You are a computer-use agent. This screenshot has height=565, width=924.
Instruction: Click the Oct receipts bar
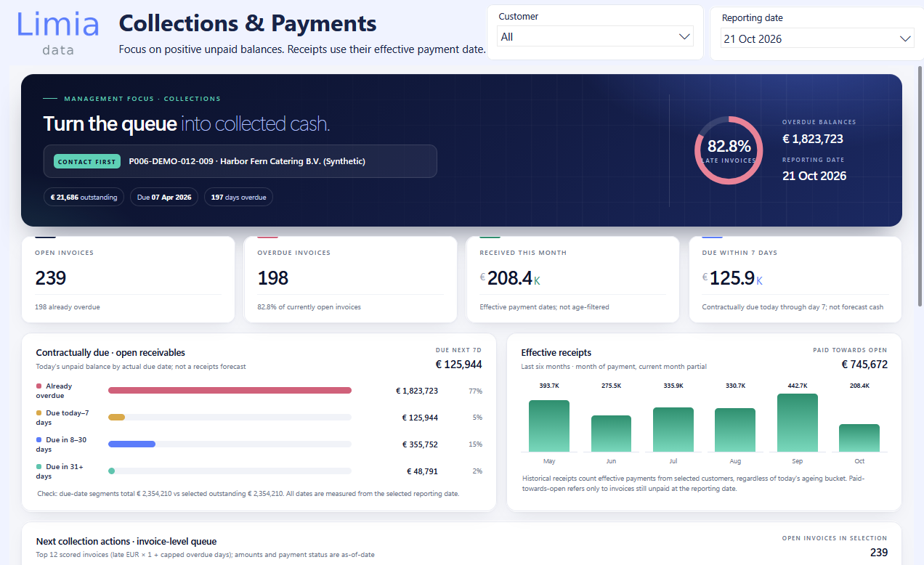point(859,438)
